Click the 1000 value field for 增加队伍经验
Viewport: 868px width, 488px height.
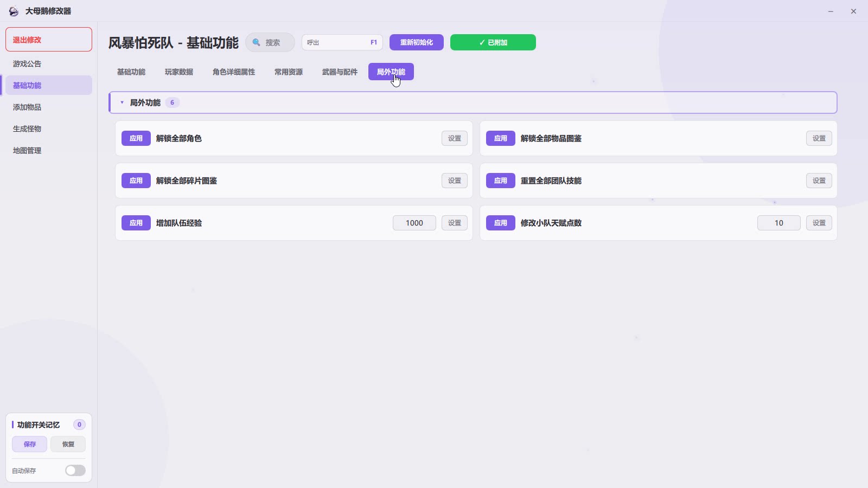click(414, 223)
